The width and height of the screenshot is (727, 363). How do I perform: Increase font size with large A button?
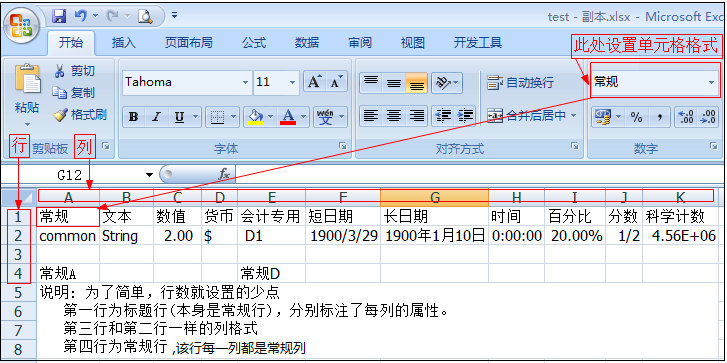(314, 82)
